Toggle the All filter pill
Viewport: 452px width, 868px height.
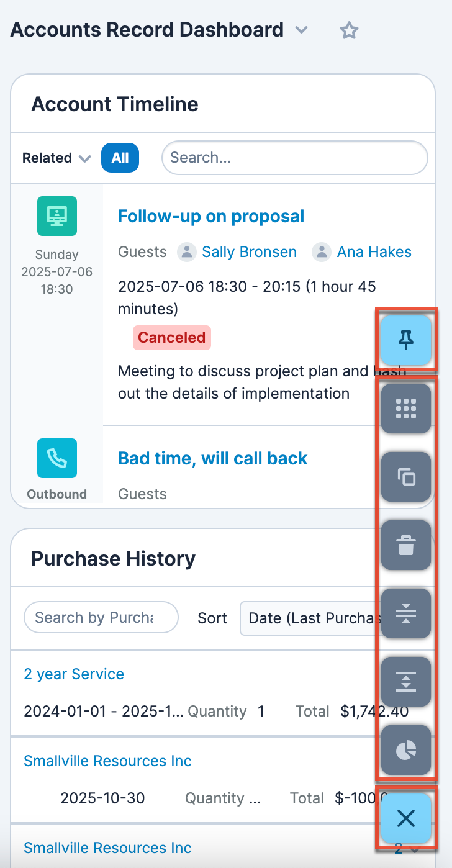tap(120, 158)
